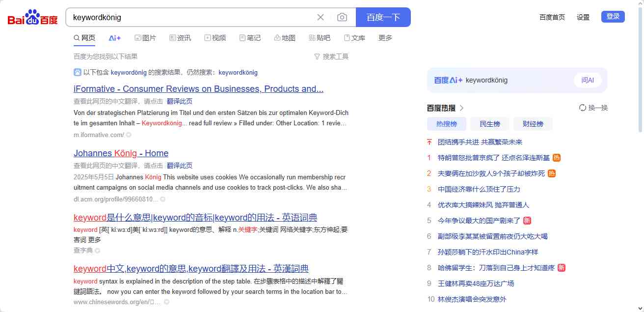This screenshot has height=312, width=644.
Task: Switch to the 视频 tab
Action: (x=215, y=38)
